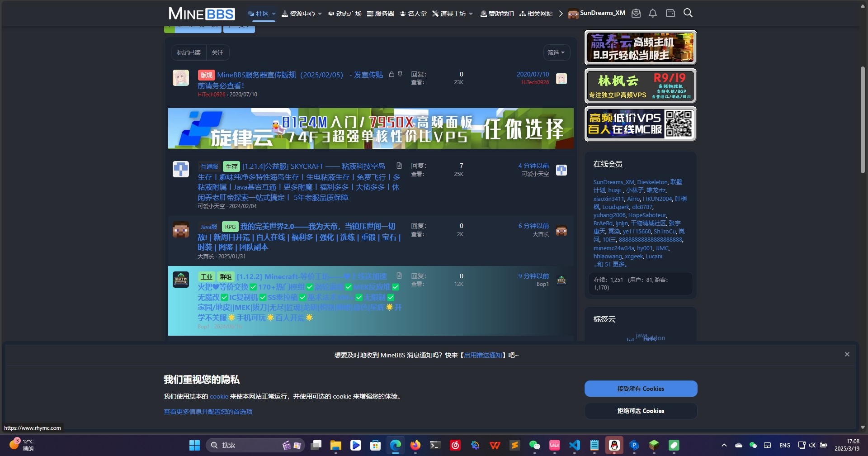The height and width of the screenshot is (456, 868).
Task: Click online member Dieskeleton
Action: 652,182
